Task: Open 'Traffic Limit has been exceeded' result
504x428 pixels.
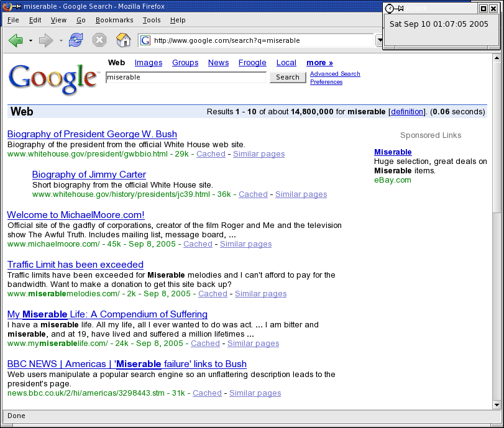Action: click(x=75, y=265)
